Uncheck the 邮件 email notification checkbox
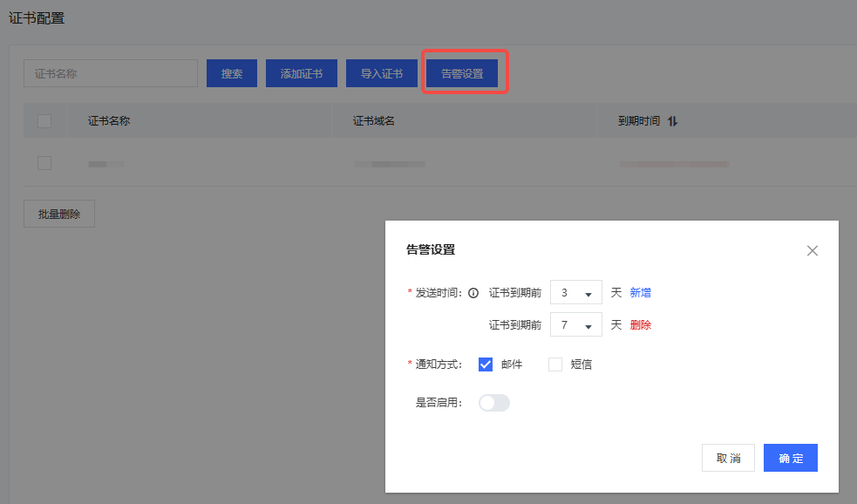857x504 pixels. 485,364
